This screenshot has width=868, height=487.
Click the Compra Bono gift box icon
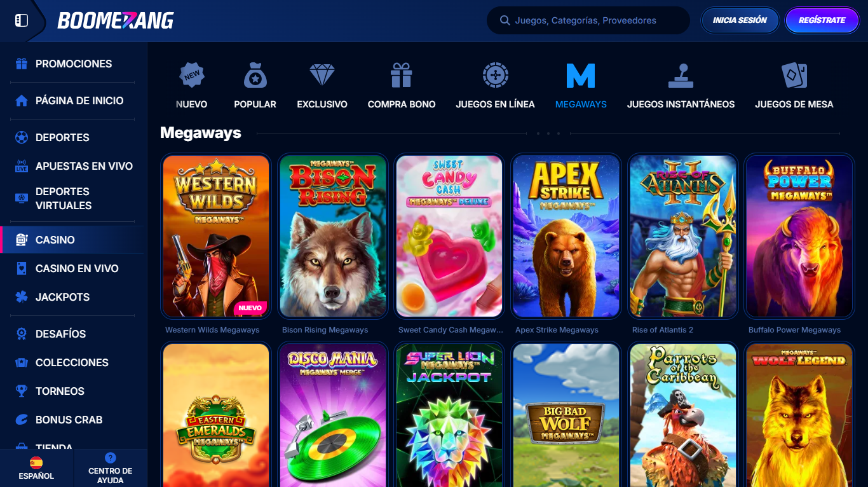click(402, 75)
